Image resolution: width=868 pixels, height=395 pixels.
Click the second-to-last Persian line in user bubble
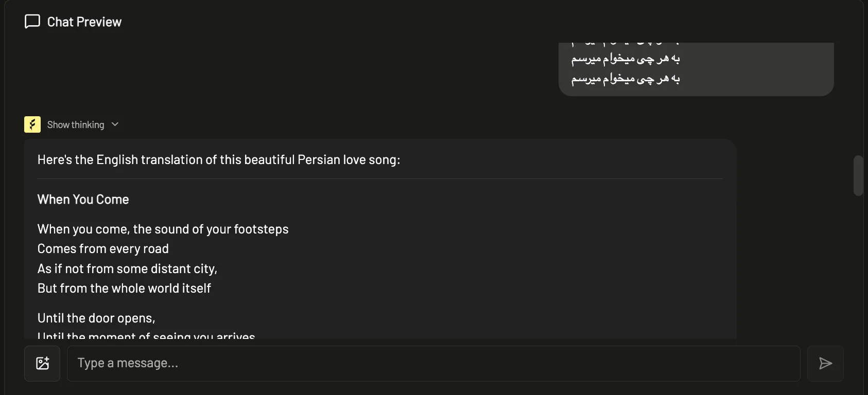(626, 59)
